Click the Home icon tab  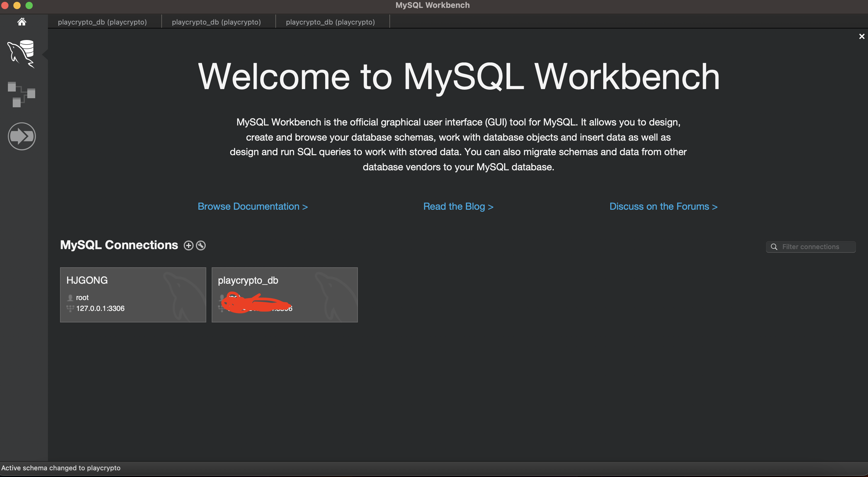22,22
